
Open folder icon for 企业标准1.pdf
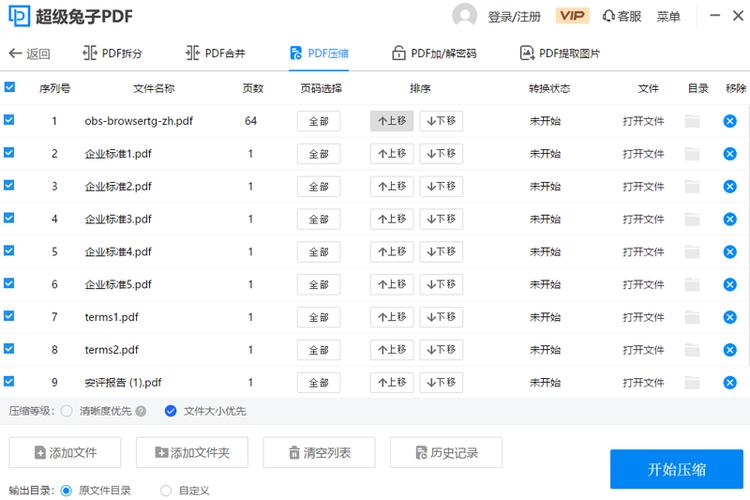click(692, 154)
